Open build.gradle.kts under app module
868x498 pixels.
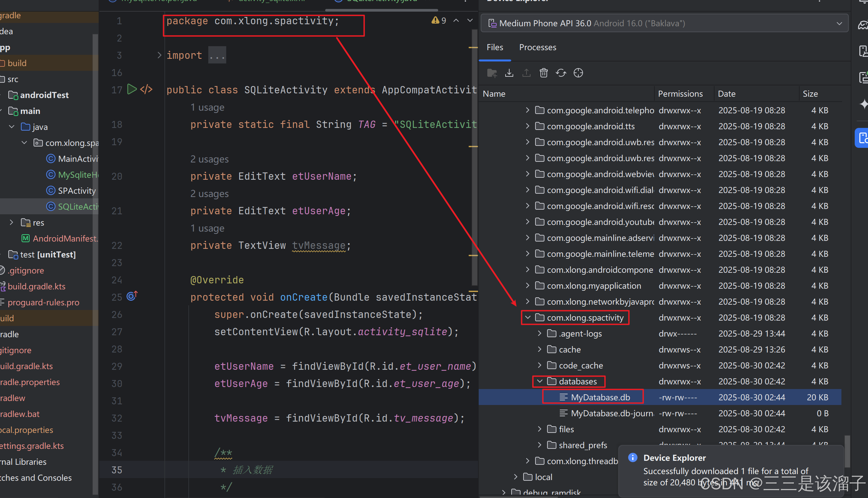pyautogui.click(x=36, y=286)
